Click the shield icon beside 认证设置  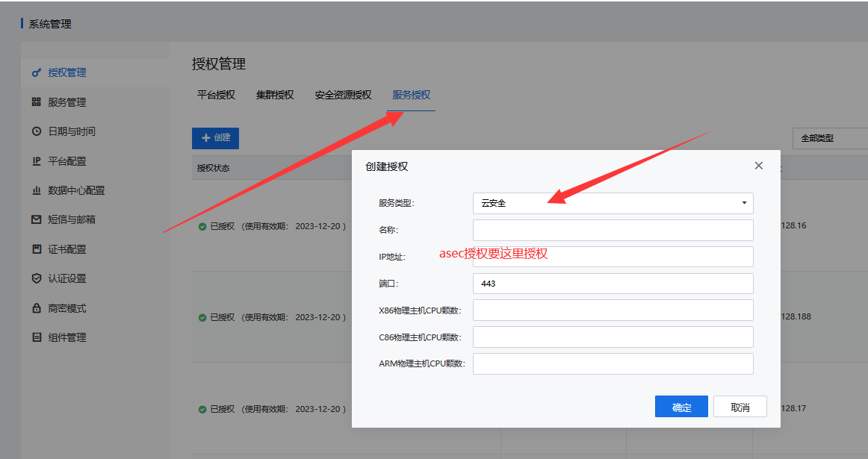36,278
